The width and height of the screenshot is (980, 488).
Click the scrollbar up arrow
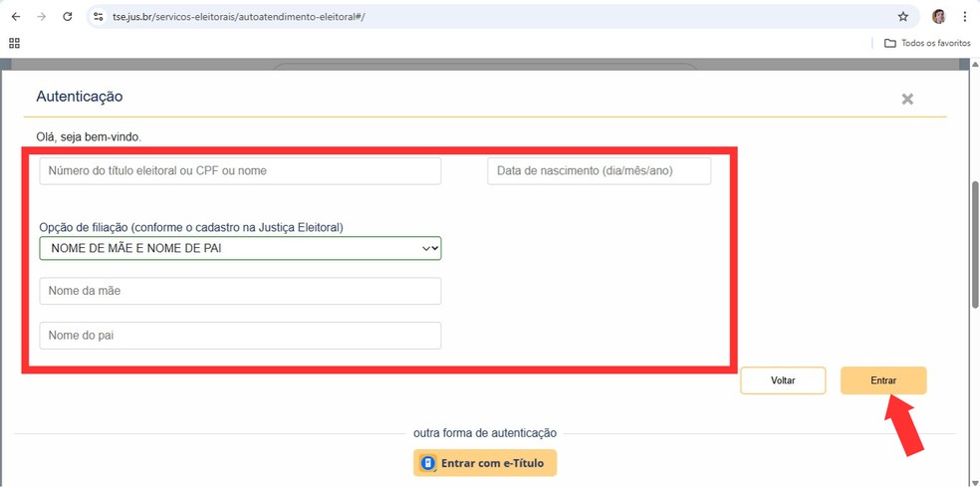(x=974, y=65)
